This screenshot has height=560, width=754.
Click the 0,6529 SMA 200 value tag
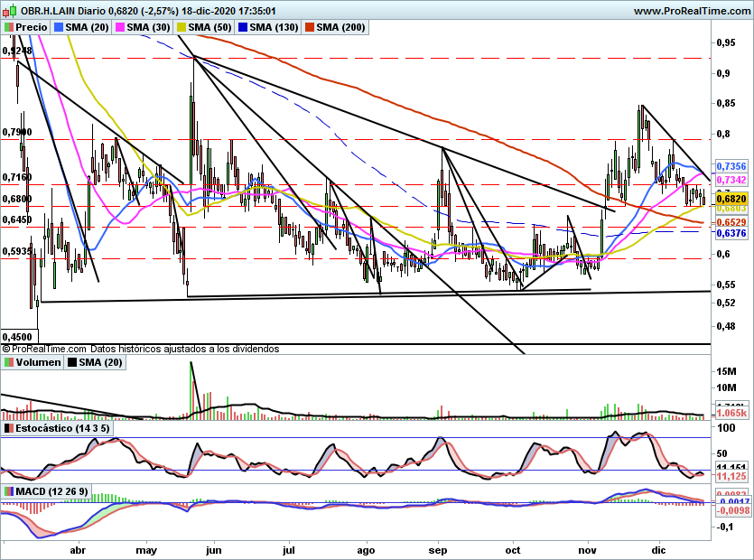pos(731,222)
